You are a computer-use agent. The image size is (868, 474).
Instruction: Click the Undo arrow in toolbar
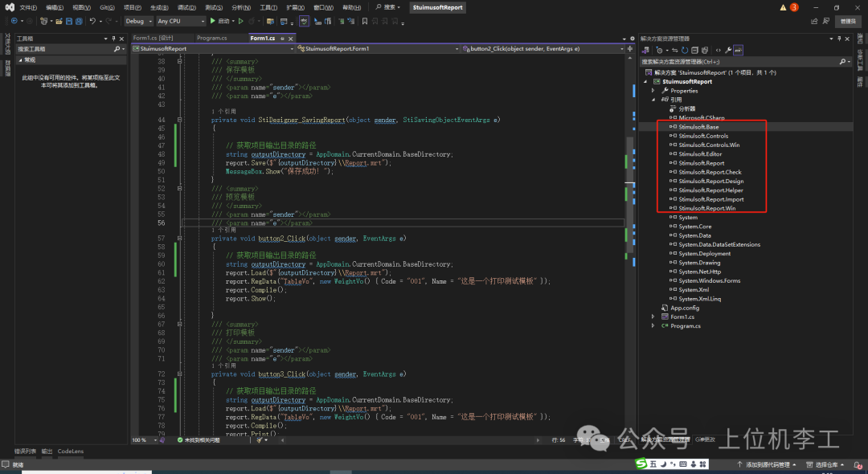(x=93, y=21)
